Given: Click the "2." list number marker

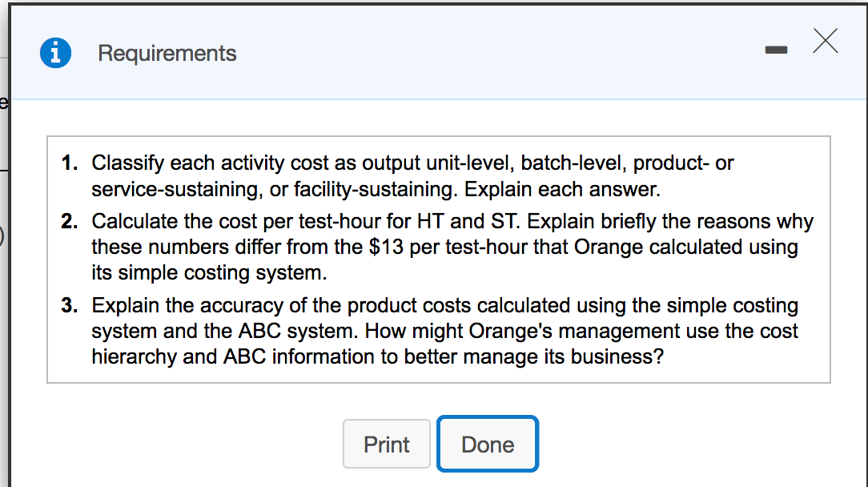Looking at the screenshot, I should (x=70, y=221).
